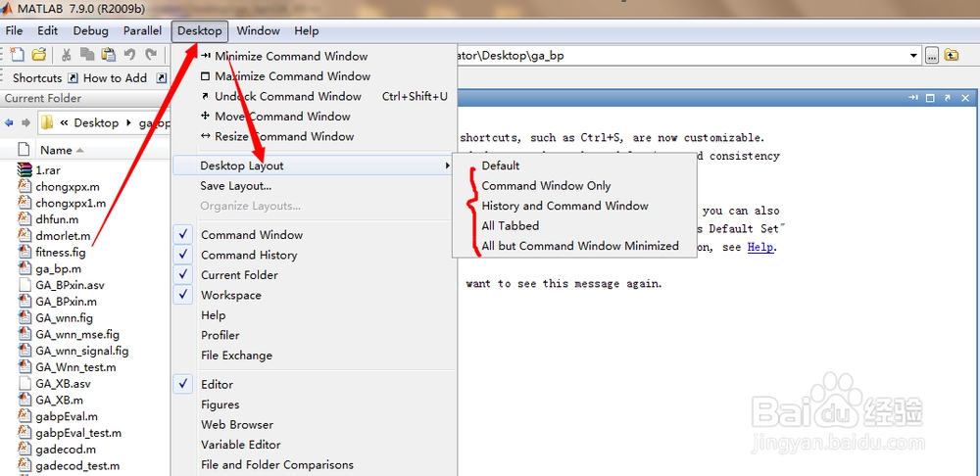
Task: Open the Parallel menu
Action: click(x=142, y=30)
